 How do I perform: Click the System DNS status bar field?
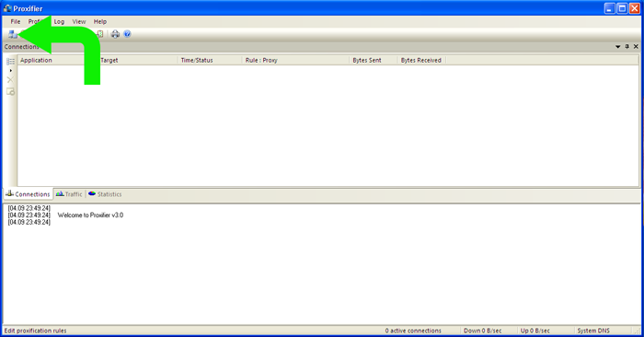pyautogui.click(x=593, y=331)
